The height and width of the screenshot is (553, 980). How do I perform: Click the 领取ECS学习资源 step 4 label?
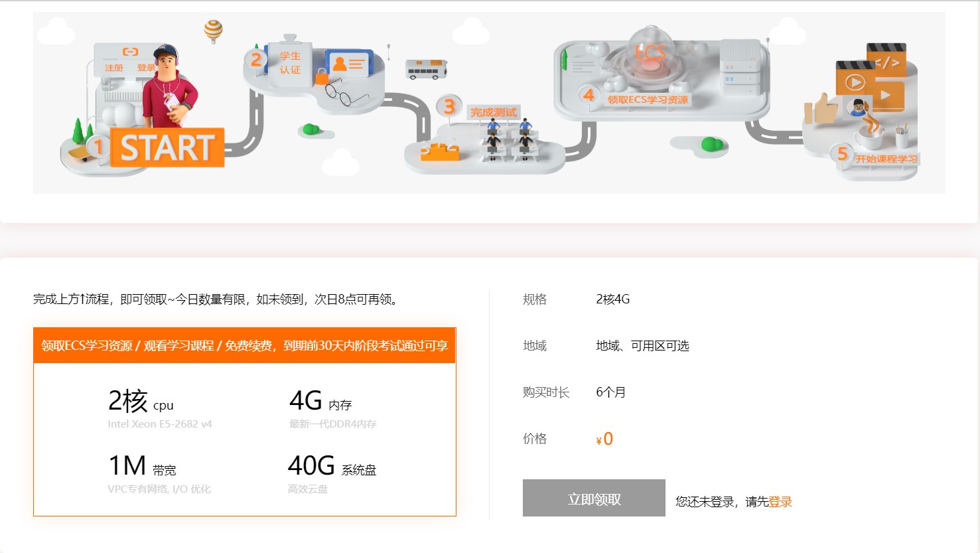[648, 100]
